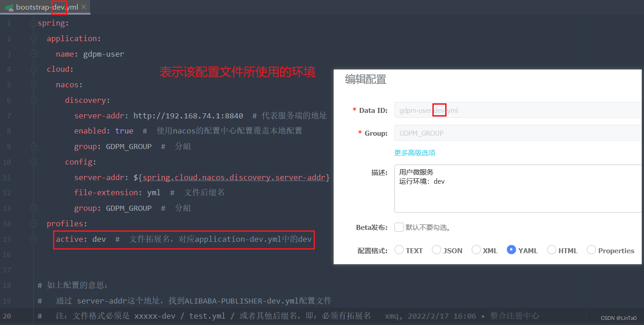Click 'server-addr' key under config

tap(99, 177)
